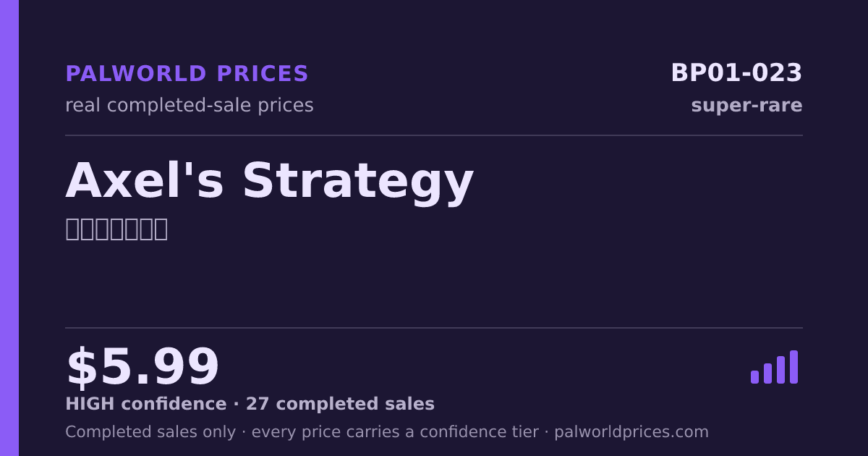Click the HIGH confidence label
Image resolution: width=868 pixels, height=456 pixels.
[146, 405]
